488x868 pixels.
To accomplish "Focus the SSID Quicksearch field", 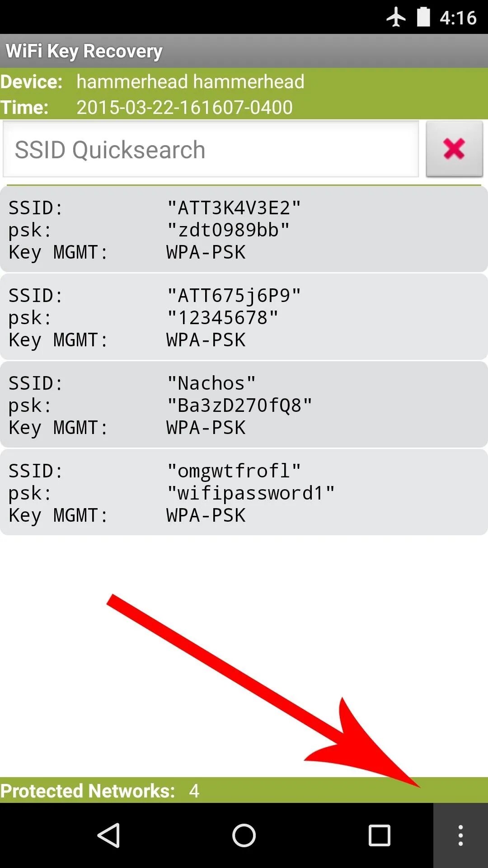I will (x=211, y=150).
